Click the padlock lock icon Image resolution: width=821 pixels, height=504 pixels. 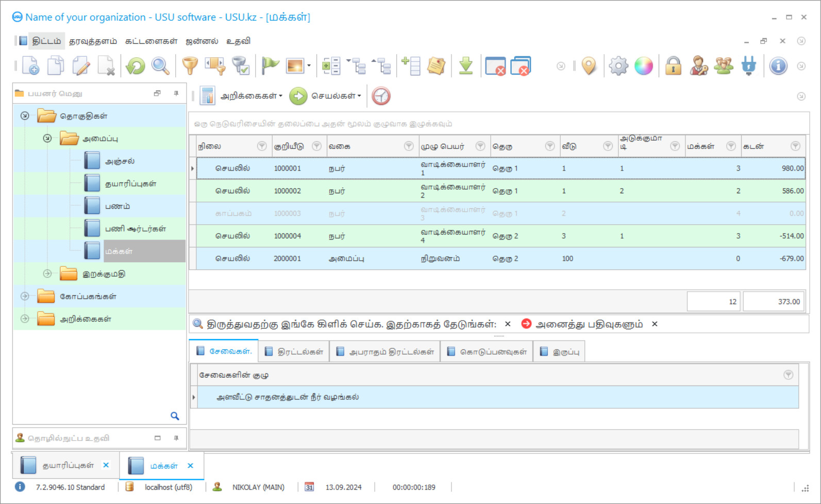[x=673, y=66]
